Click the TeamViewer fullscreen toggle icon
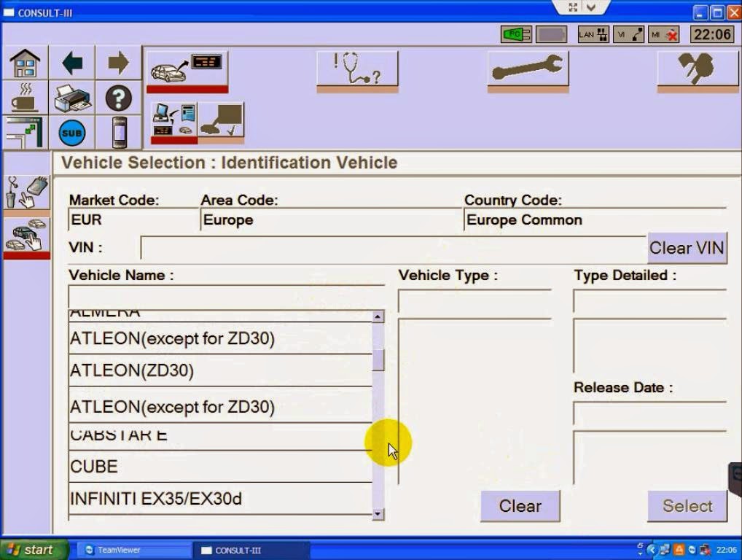Image resolution: width=742 pixels, height=560 pixels. pyautogui.click(x=573, y=7)
